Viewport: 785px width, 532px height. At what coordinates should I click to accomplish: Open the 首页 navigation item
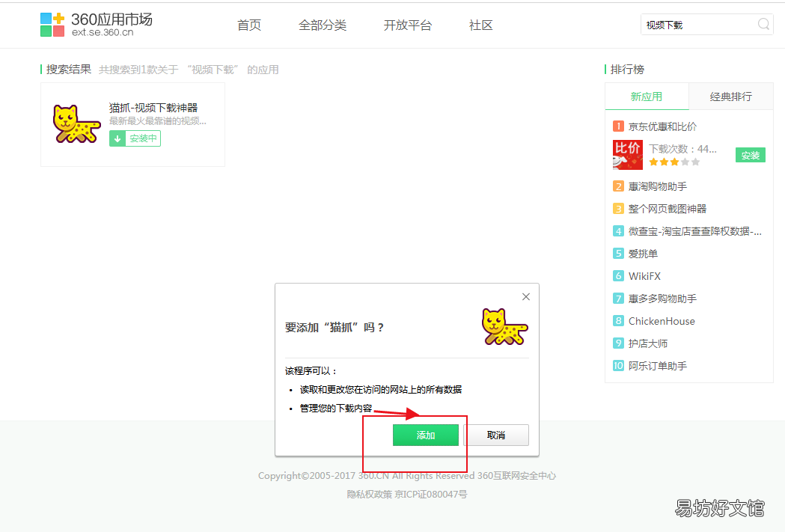248,25
